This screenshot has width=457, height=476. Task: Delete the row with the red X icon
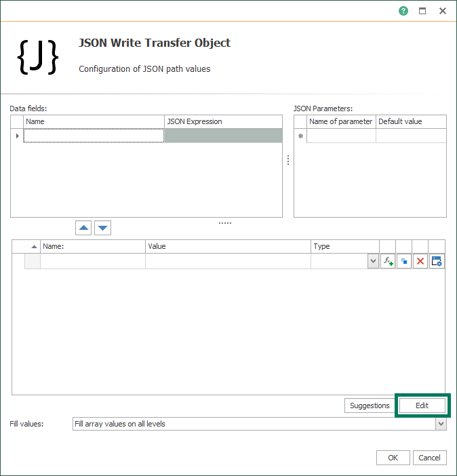pos(420,261)
